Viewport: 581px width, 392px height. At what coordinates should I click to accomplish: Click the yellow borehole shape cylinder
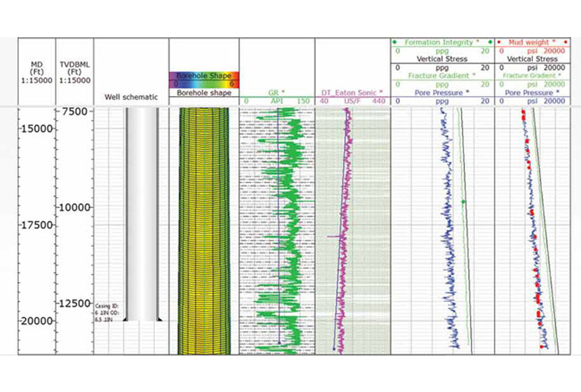coord(203,230)
